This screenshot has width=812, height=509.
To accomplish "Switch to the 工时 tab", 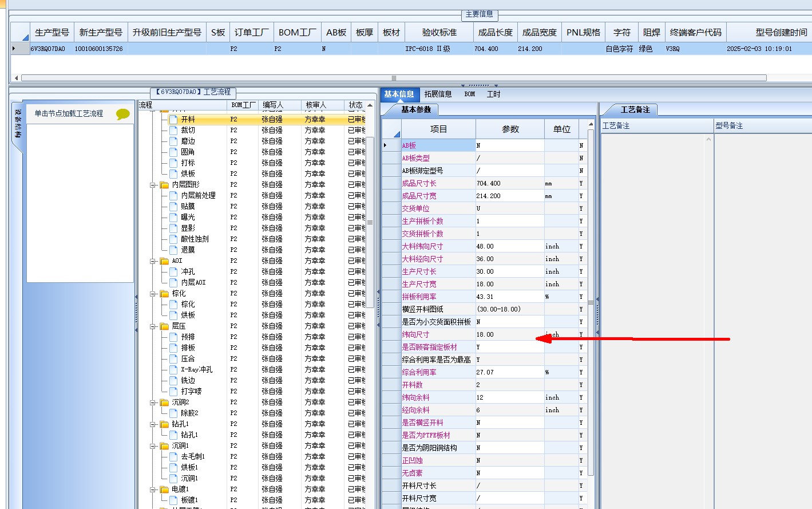I will (493, 94).
